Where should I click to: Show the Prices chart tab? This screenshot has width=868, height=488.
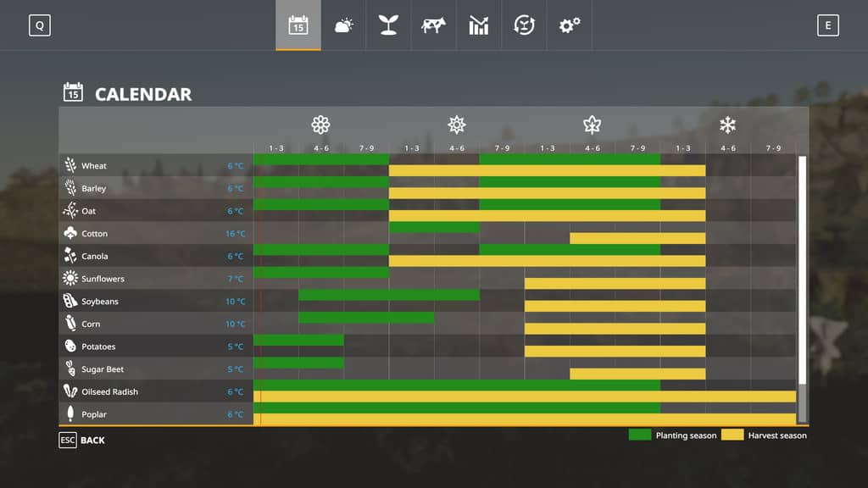coord(479,25)
